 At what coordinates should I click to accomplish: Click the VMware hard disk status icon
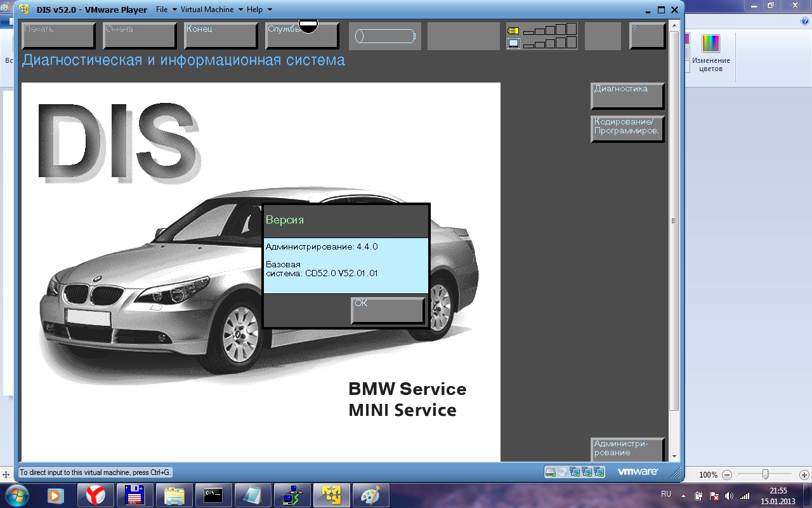(550, 472)
